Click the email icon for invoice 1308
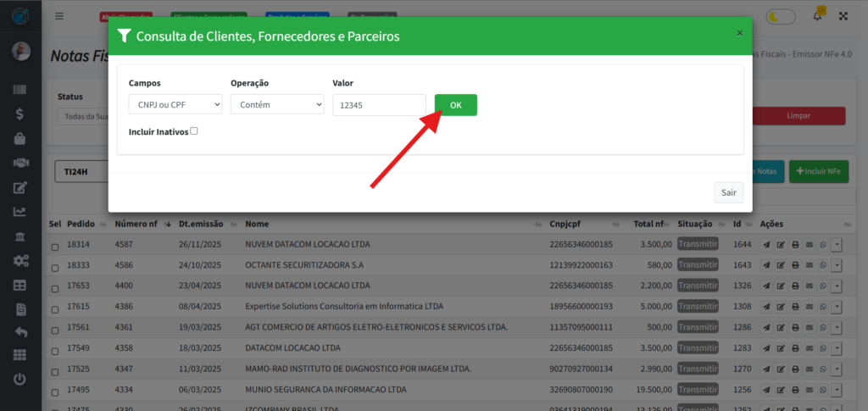This screenshot has height=411, width=868. 809,306
